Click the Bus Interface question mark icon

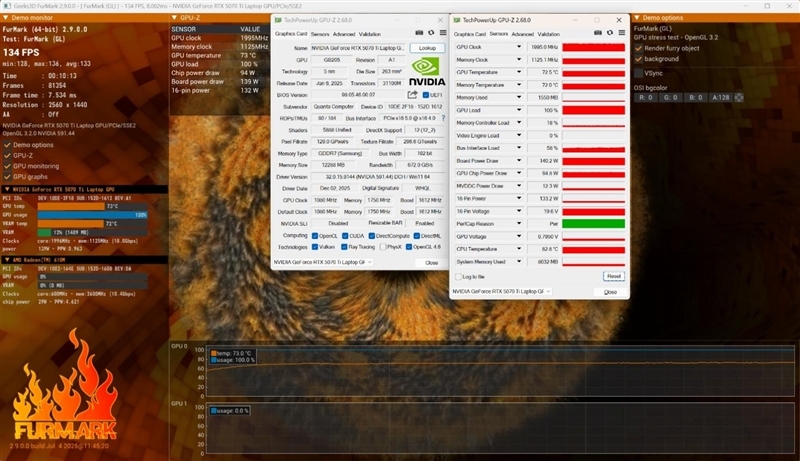click(x=443, y=118)
